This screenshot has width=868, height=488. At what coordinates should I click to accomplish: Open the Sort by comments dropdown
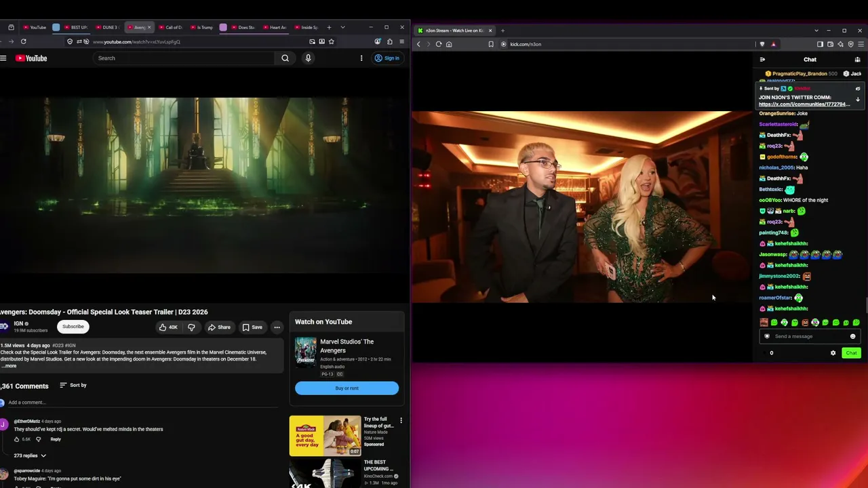73,385
